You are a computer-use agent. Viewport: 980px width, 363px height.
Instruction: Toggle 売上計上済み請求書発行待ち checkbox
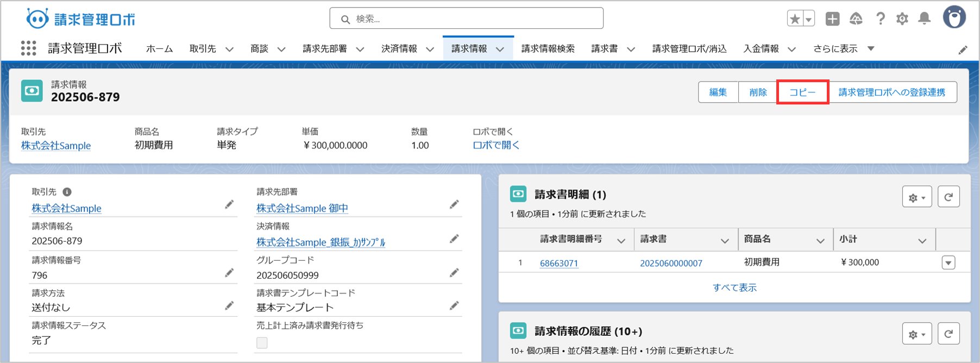tap(262, 342)
